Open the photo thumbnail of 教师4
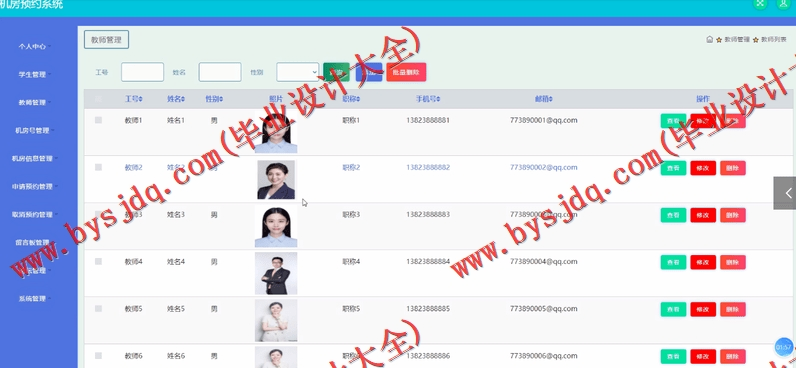This screenshot has width=796, height=368. (x=276, y=274)
